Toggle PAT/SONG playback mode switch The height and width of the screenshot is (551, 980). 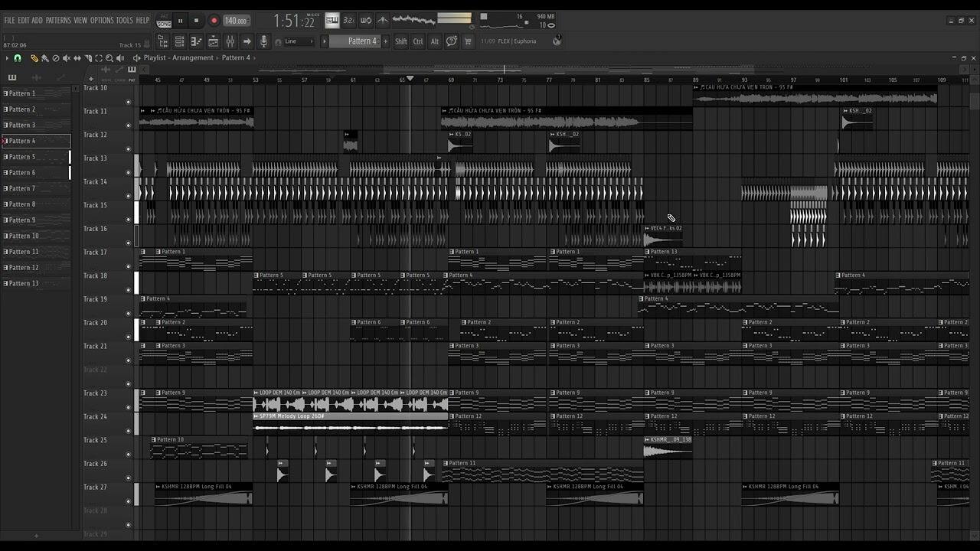coord(164,21)
